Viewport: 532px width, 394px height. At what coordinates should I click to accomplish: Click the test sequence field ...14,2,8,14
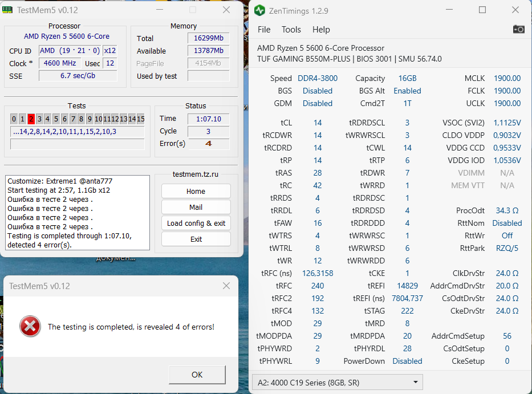(78, 132)
